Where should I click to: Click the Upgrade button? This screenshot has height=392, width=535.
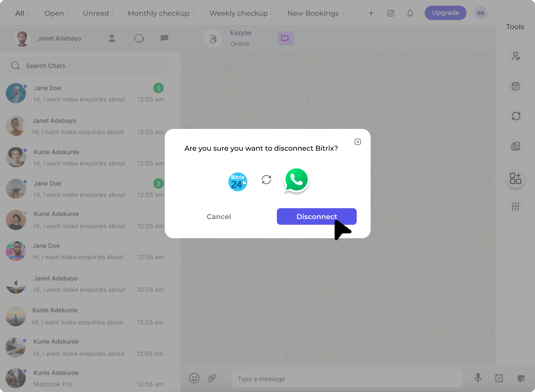coord(445,13)
